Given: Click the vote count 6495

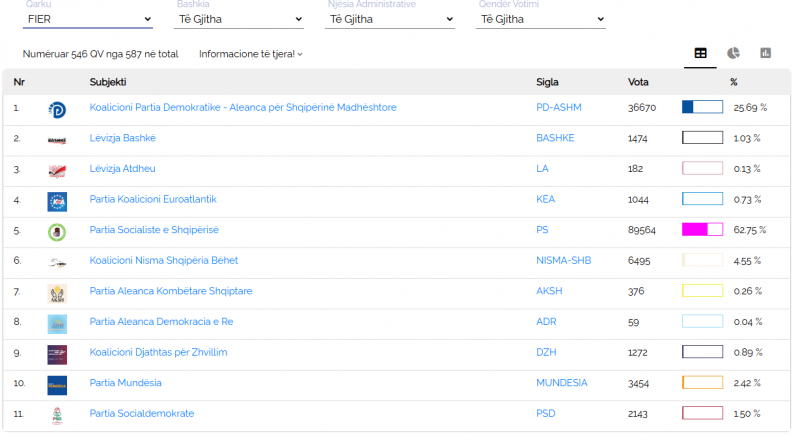Looking at the screenshot, I should [639, 261].
